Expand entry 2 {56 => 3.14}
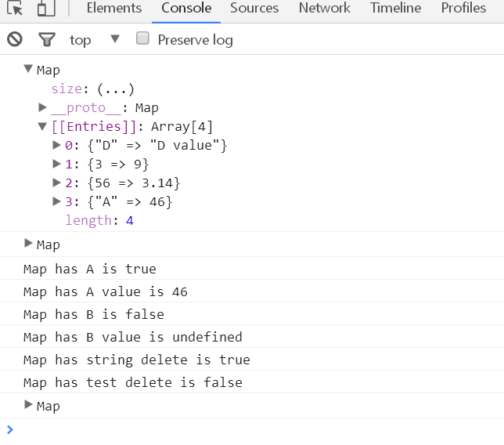The width and height of the screenshot is (504, 445). (56, 183)
